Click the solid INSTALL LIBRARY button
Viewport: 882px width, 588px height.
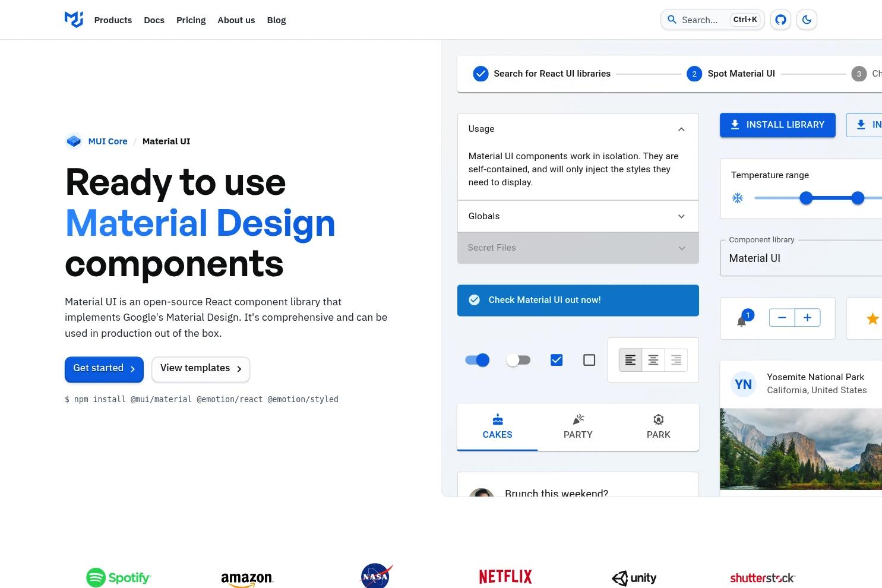[x=777, y=125]
